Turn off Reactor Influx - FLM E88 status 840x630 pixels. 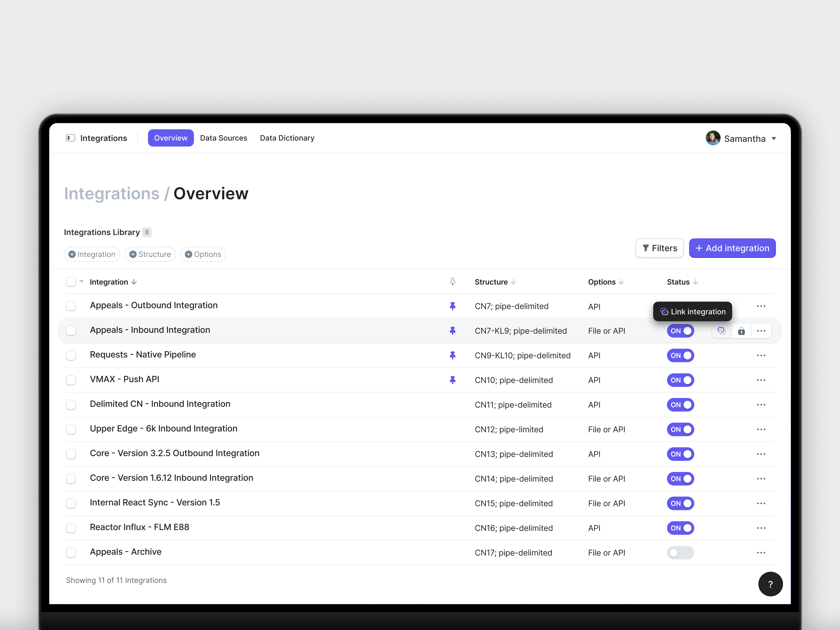point(680,528)
